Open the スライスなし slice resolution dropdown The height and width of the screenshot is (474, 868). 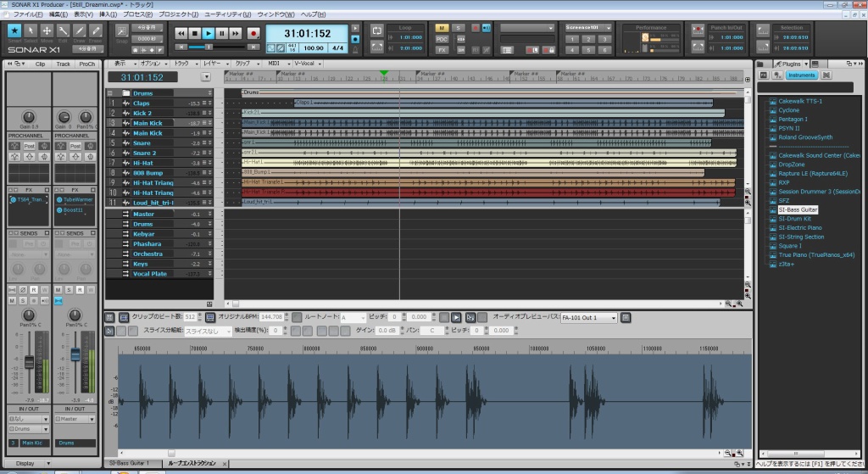tap(208, 332)
